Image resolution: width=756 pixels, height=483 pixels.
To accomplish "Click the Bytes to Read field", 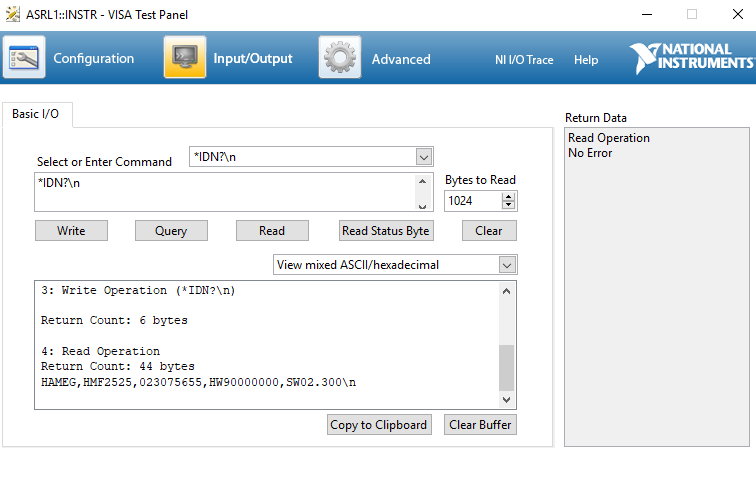I will pyautogui.click(x=472, y=201).
